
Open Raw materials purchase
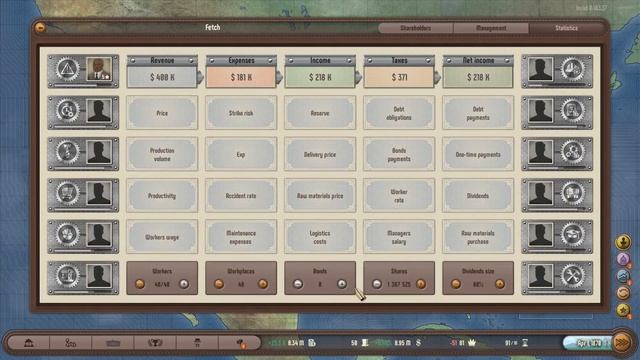478,237
